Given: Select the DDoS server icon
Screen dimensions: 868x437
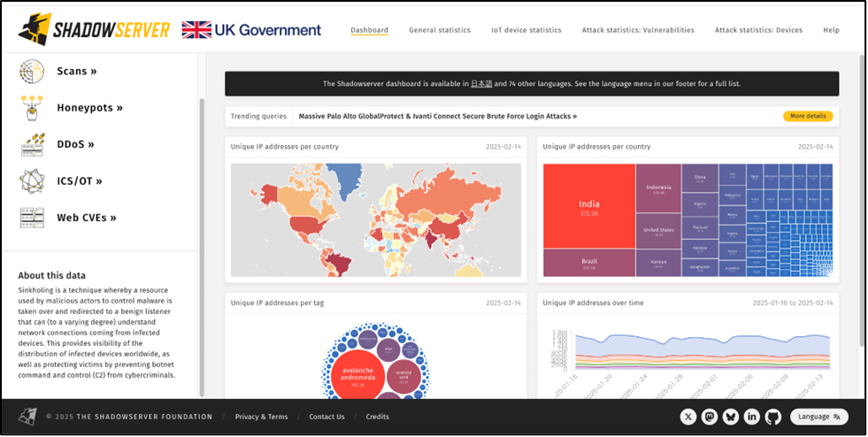Looking at the screenshot, I should (33, 144).
